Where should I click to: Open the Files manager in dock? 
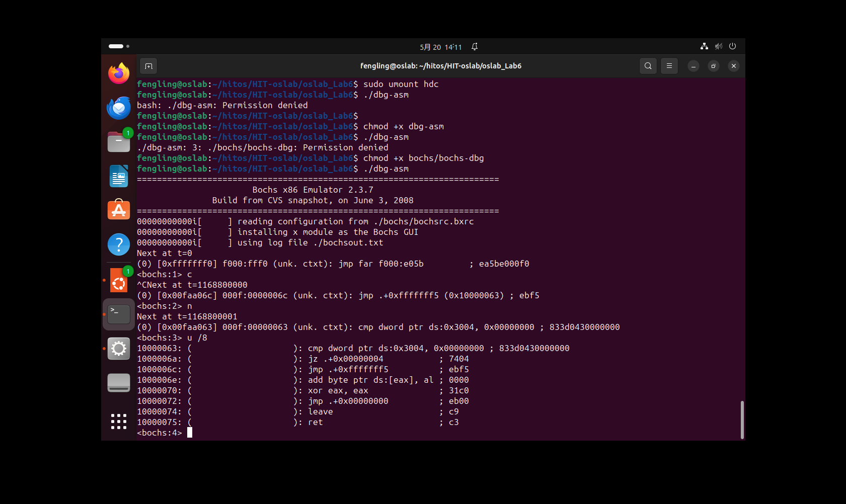pyautogui.click(x=119, y=142)
